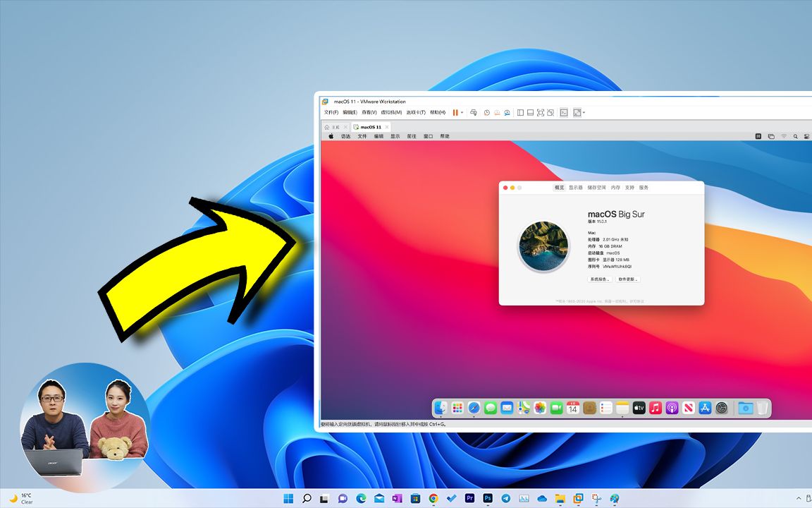Click the Unity mode icon in VMware toolbar
Viewport: 812px width, 508px height.
pos(550,112)
